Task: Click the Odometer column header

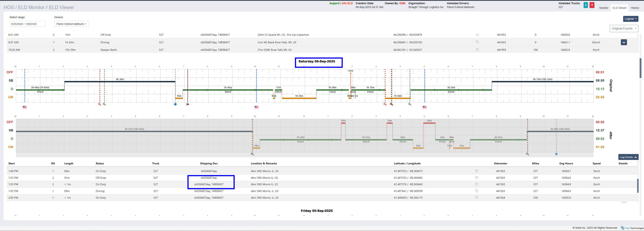Action: tap(501, 163)
